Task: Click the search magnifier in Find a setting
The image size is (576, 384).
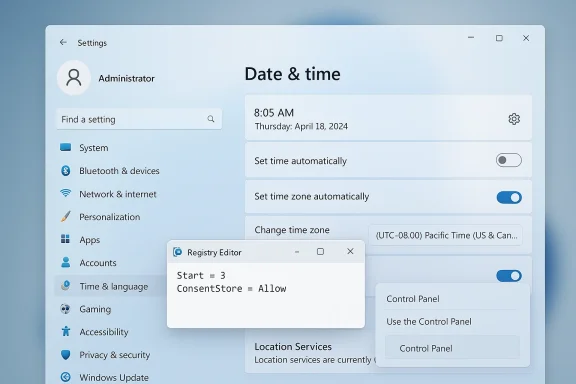Action: 211,119
